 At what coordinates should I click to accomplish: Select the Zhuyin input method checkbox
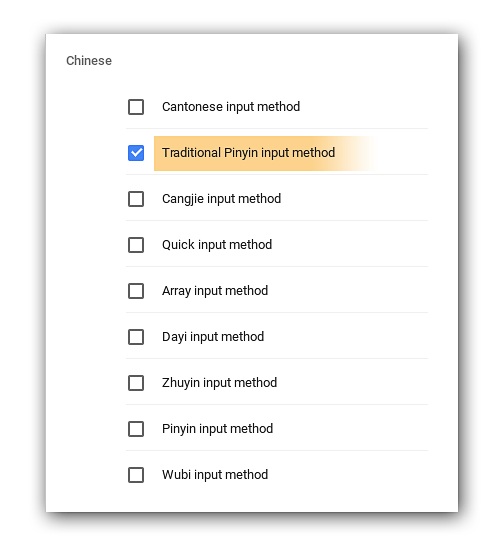136,383
